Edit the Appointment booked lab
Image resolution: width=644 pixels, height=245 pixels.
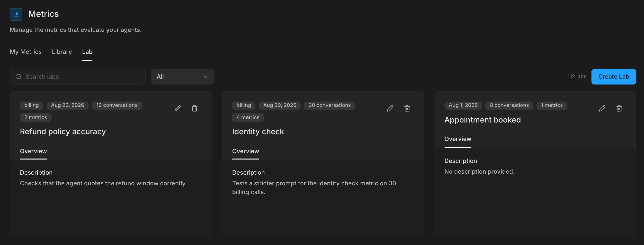tap(602, 108)
